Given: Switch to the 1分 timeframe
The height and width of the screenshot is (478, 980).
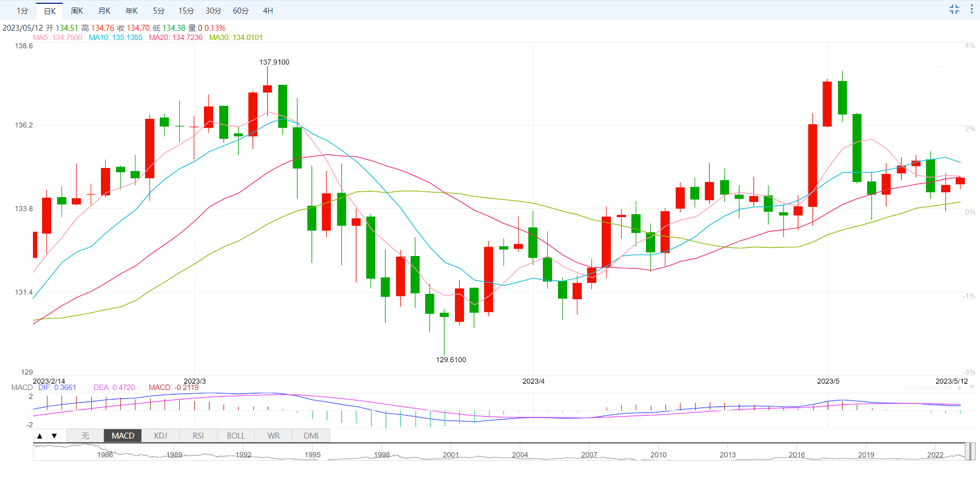Looking at the screenshot, I should coord(22,11).
